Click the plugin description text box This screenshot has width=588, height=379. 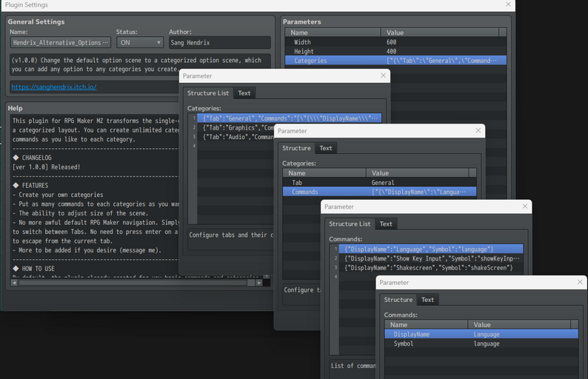pyautogui.click(x=140, y=64)
